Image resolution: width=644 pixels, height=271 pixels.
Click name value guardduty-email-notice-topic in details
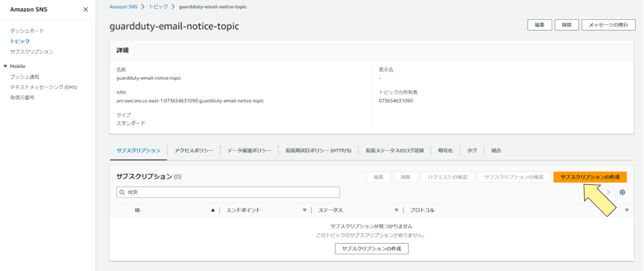coord(149,78)
